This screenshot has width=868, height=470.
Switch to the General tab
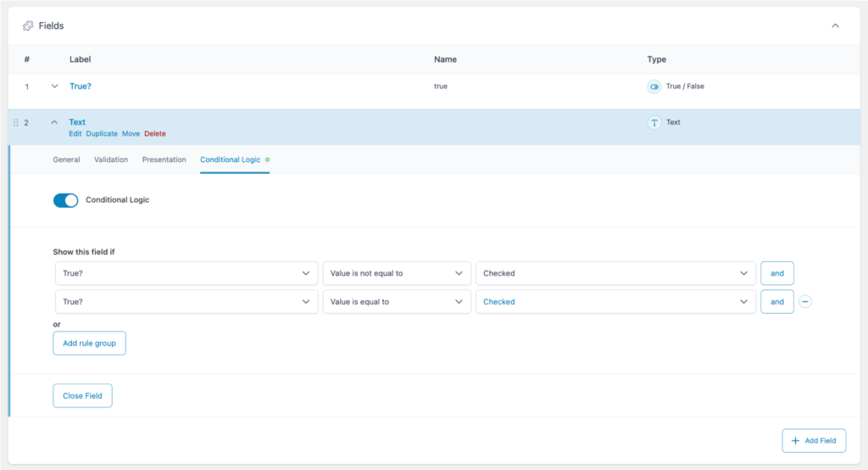coord(66,159)
